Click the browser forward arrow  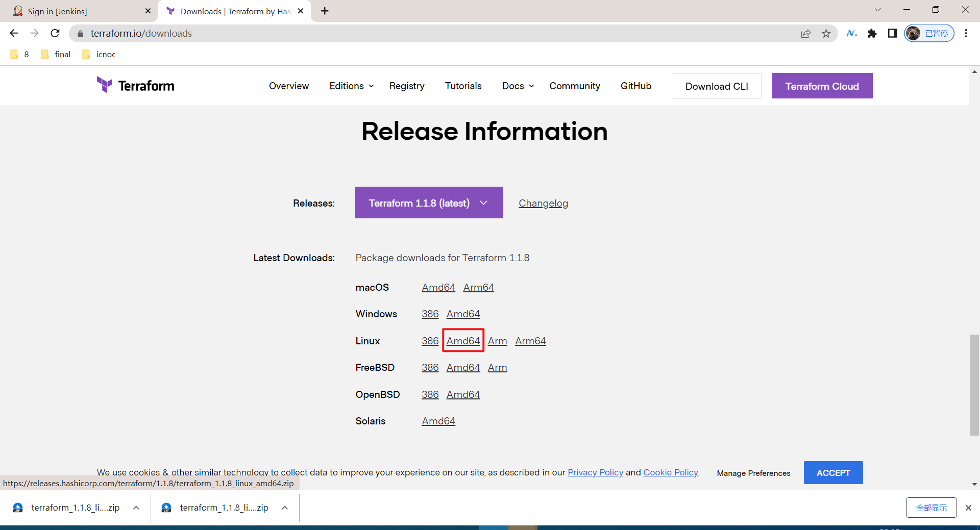[34, 33]
